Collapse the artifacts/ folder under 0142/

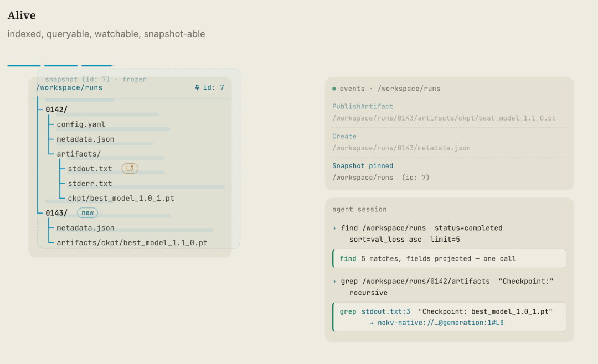pyautogui.click(x=79, y=154)
